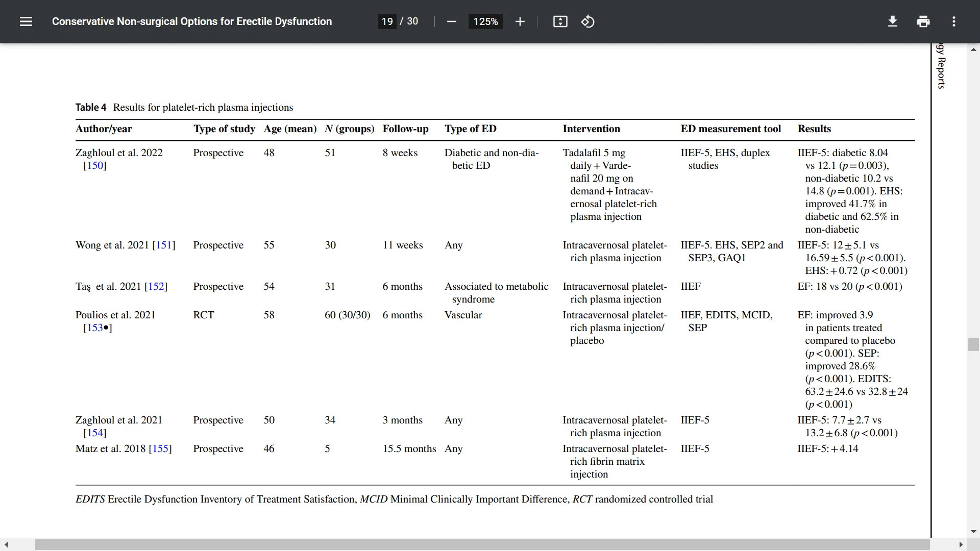Click the 'Follow-up' column header
The width and height of the screenshot is (980, 551).
[x=405, y=129]
